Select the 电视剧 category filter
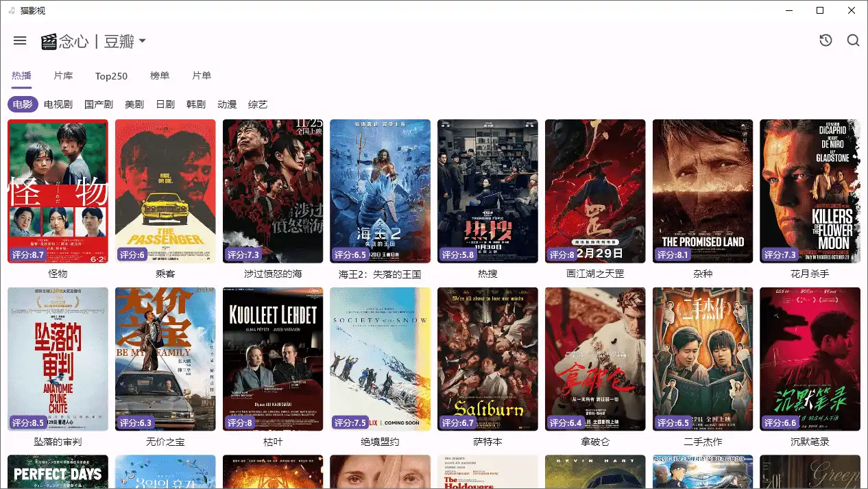Screen dimensions: 868x489 point(58,104)
